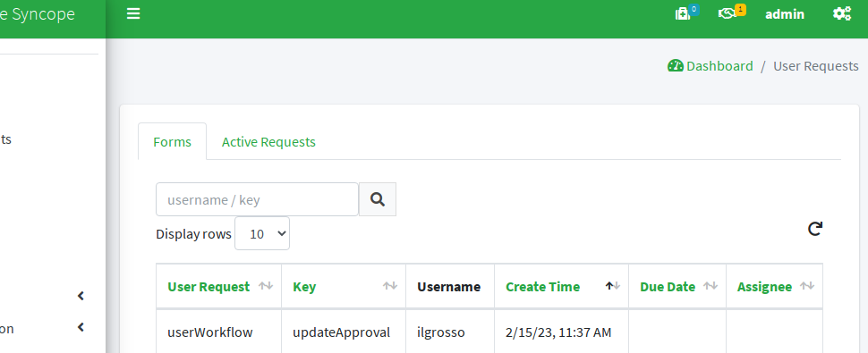Focus the username / key search field
The height and width of the screenshot is (353, 868).
pyautogui.click(x=257, y=199)
